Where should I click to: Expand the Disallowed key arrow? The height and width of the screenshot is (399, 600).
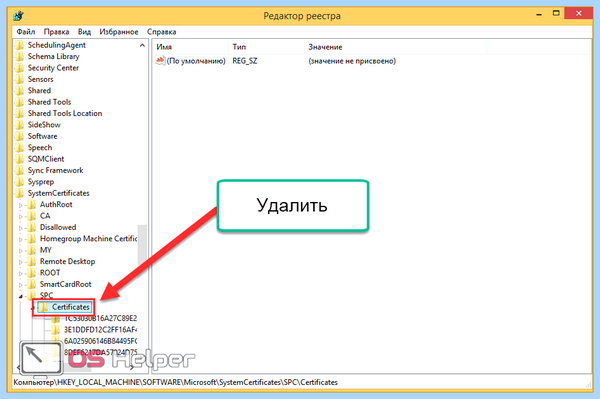[21, 228]
